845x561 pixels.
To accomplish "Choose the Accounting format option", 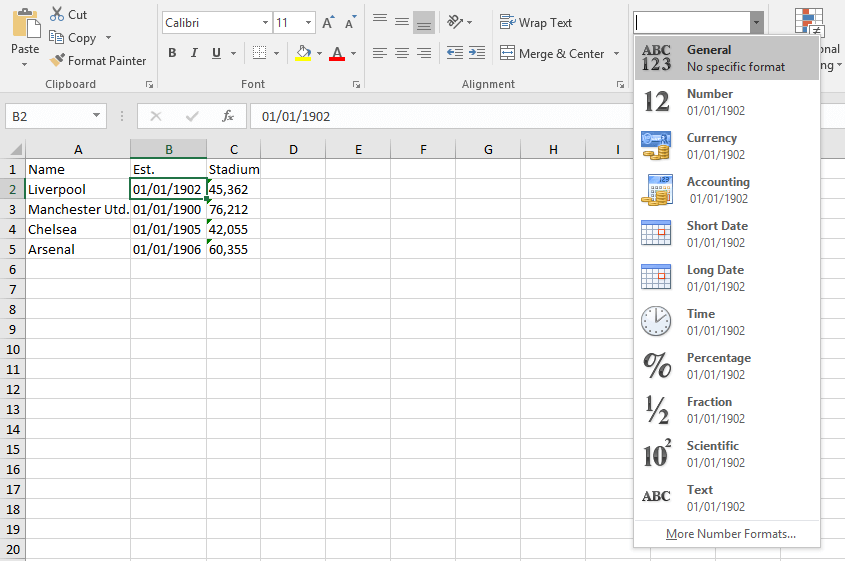I will pos(727,190).
